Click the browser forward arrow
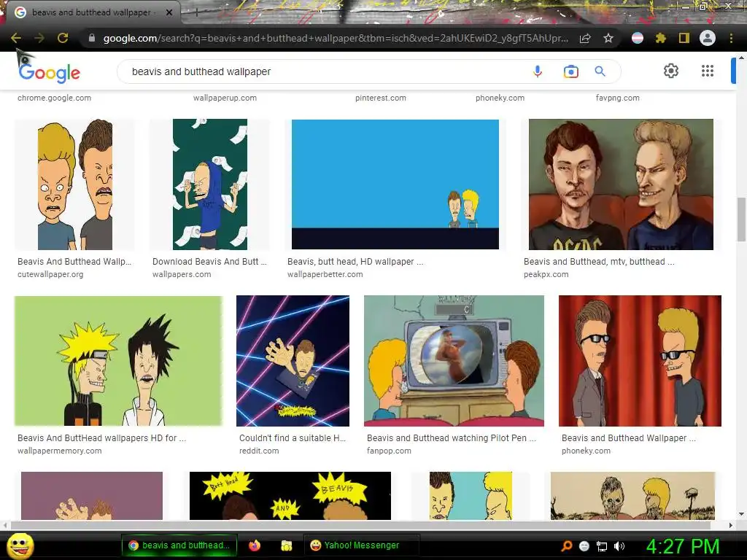Viewport: 747px width, 560px height. (x=39, y=38)
